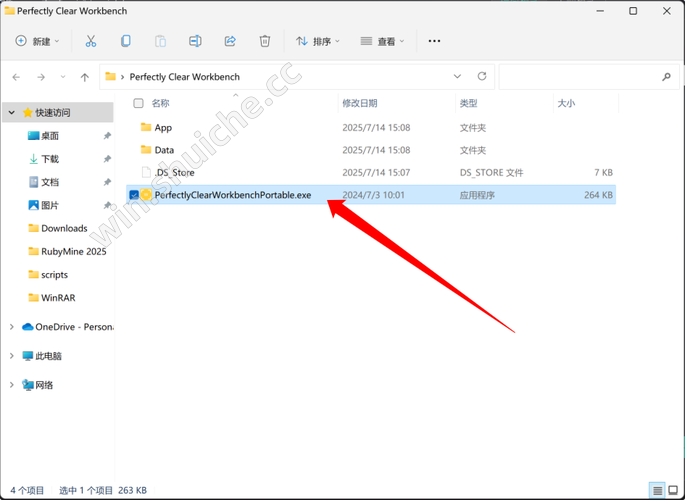Toggle the select-all checkbox in header
Screen dimensions: 685x500
tap(138, 103)
